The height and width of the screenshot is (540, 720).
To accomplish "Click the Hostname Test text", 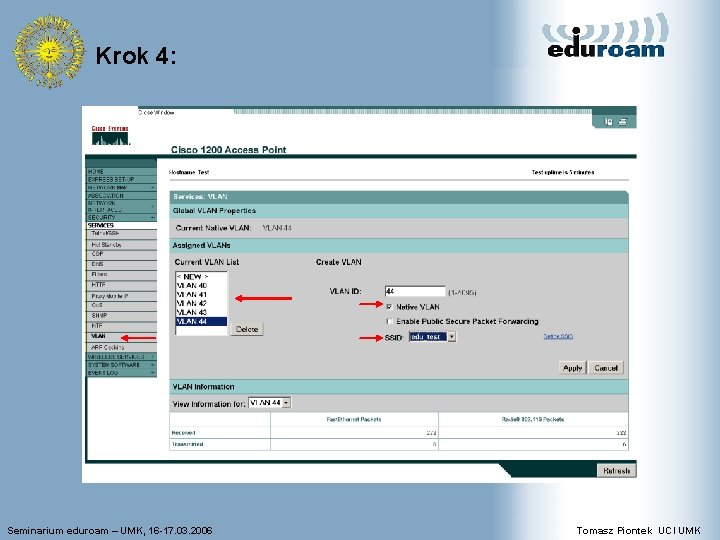I will click(x=189, y=172).
